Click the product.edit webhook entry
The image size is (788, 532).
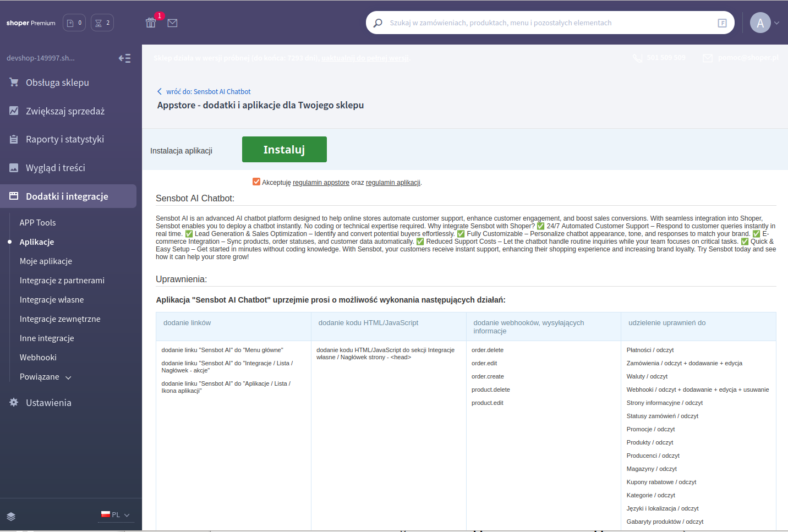pyautogui.click(x=488, y=403)
